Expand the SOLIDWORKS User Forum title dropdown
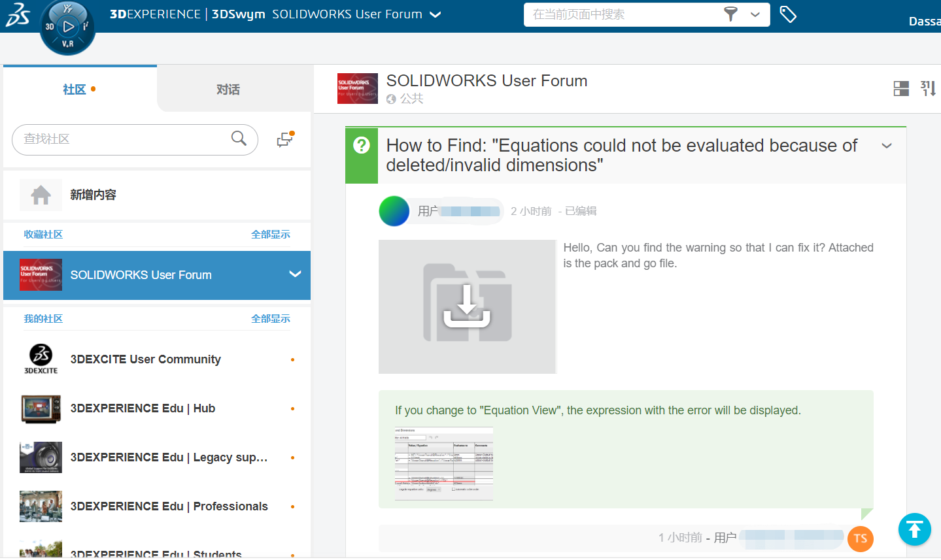 [436, 14]
